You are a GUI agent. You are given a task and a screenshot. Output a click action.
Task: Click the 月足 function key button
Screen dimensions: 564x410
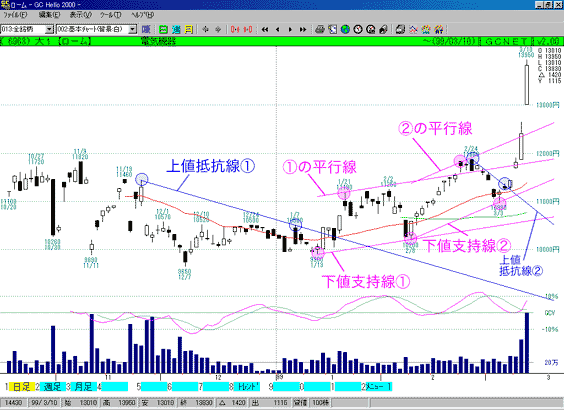pyautogui.click(x=84, y=387)
